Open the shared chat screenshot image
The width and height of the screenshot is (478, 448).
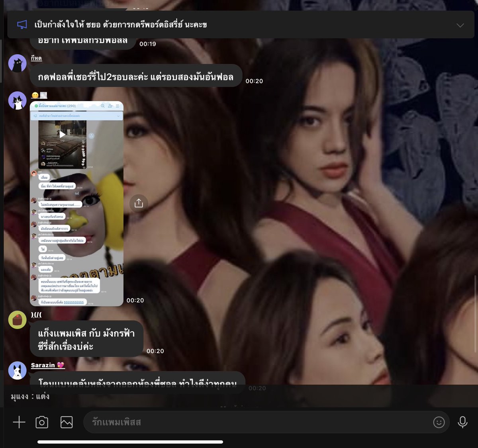76,203
